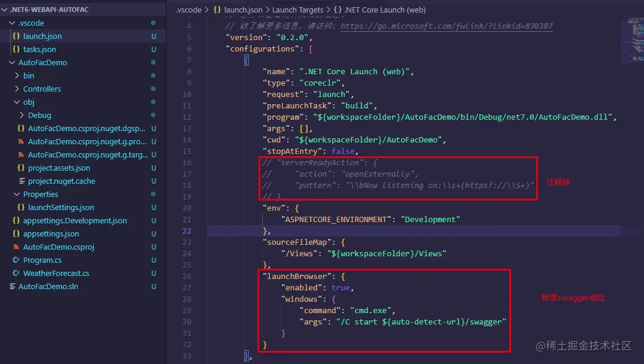Expand the Debug folder
Viewport: 644px width, 364px height.
coord(22,115)
